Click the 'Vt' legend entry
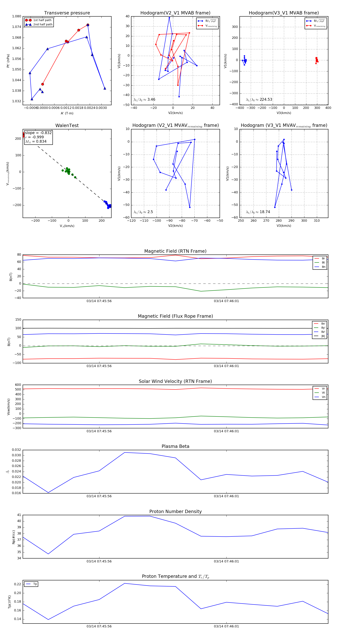The image size is (351, 644). [320, 393]
